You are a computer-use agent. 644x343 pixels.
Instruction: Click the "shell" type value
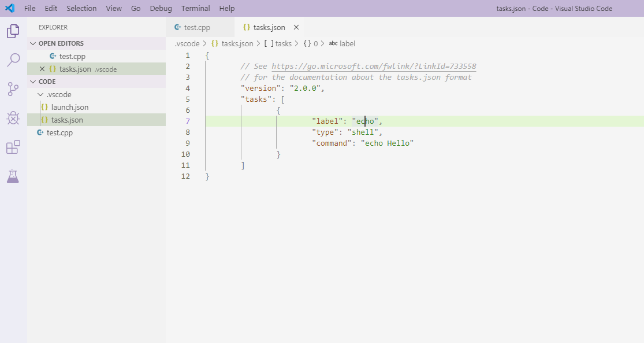(x=363, y=132)
